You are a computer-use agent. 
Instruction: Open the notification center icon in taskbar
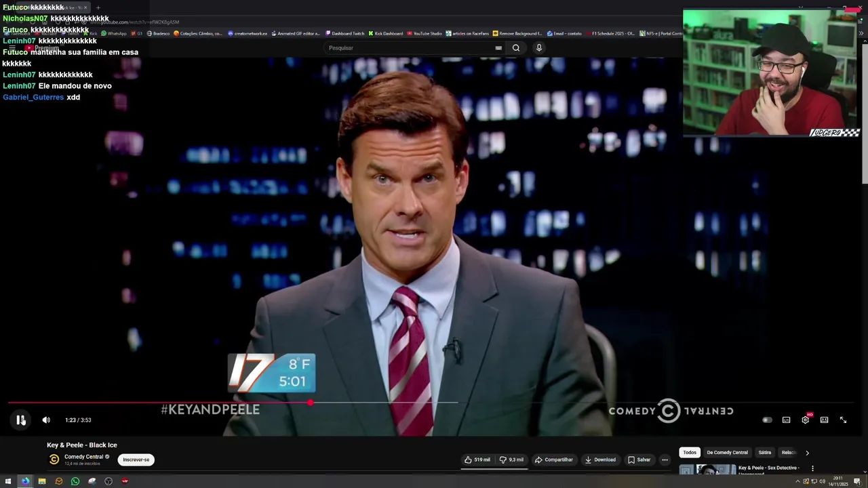click(857, 481)
